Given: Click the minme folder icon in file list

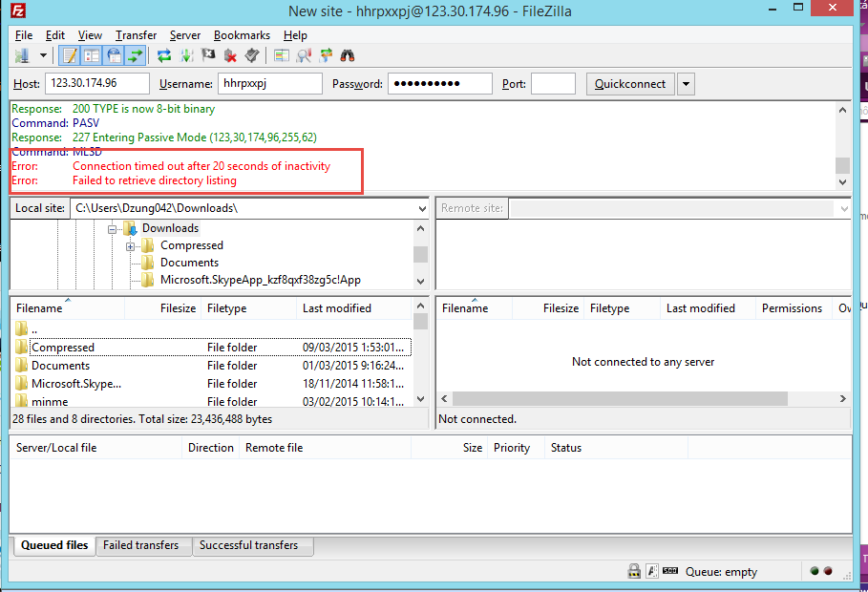Looking at the screenshot, I should tap(22, 401).
